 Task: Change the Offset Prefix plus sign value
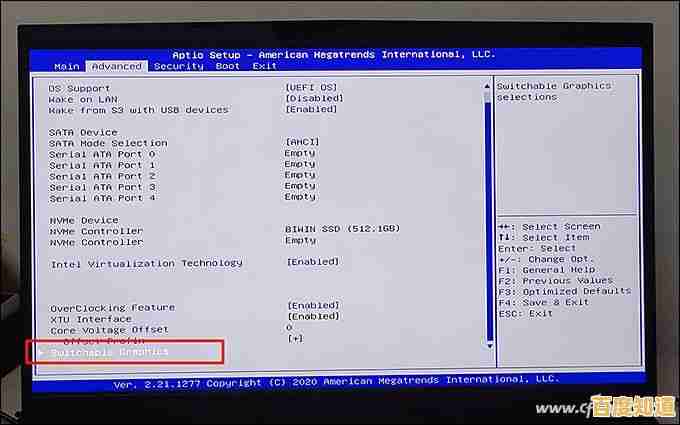click(295, 339)
